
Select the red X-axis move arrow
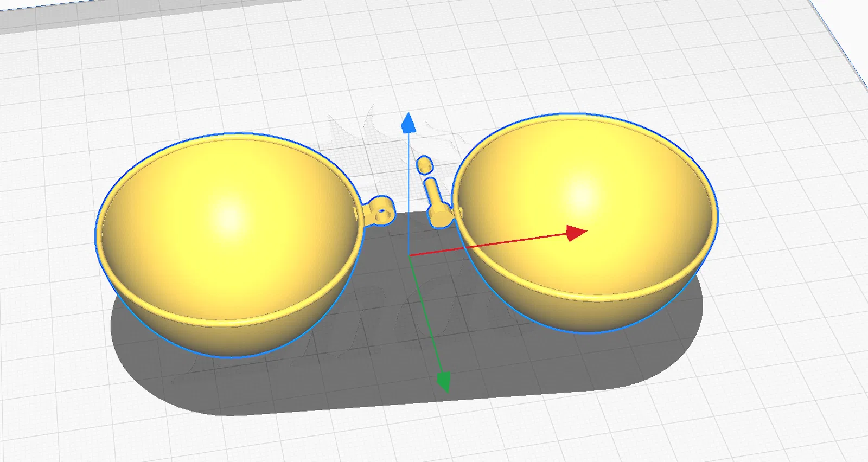577,233
